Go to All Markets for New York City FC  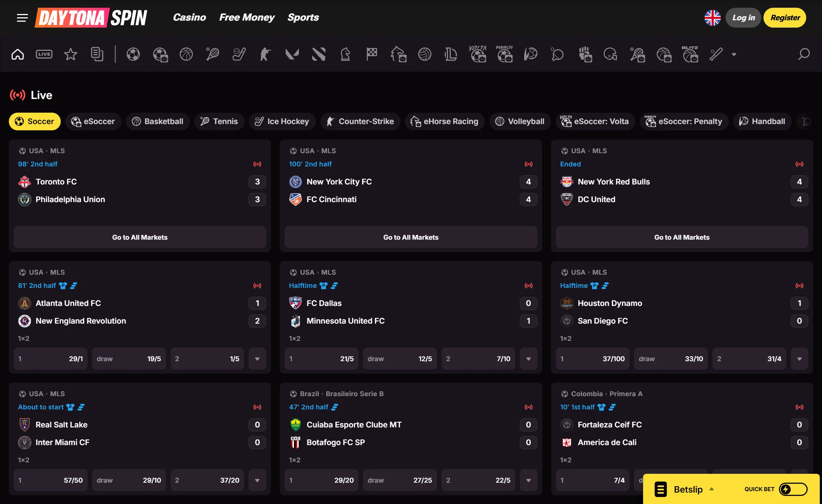click(411, 237)
